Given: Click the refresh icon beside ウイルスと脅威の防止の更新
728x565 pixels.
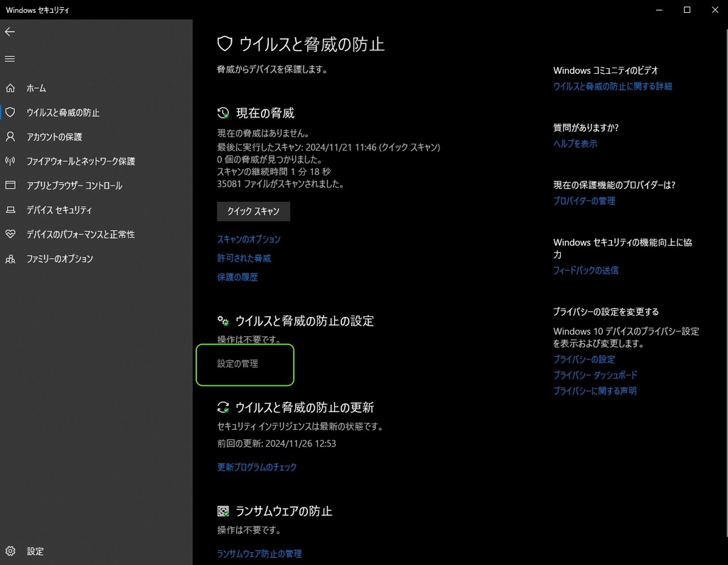Looking at the screenshot, I should [x=223, y=407].
